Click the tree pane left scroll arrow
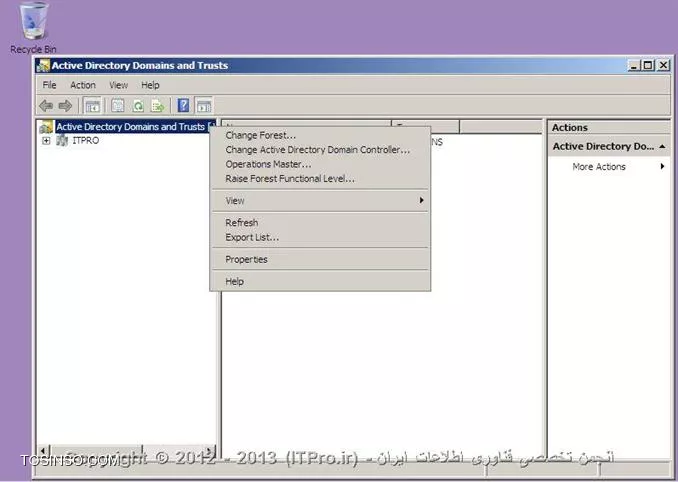The width and height of the screenshot is (678, 482). 44,450
